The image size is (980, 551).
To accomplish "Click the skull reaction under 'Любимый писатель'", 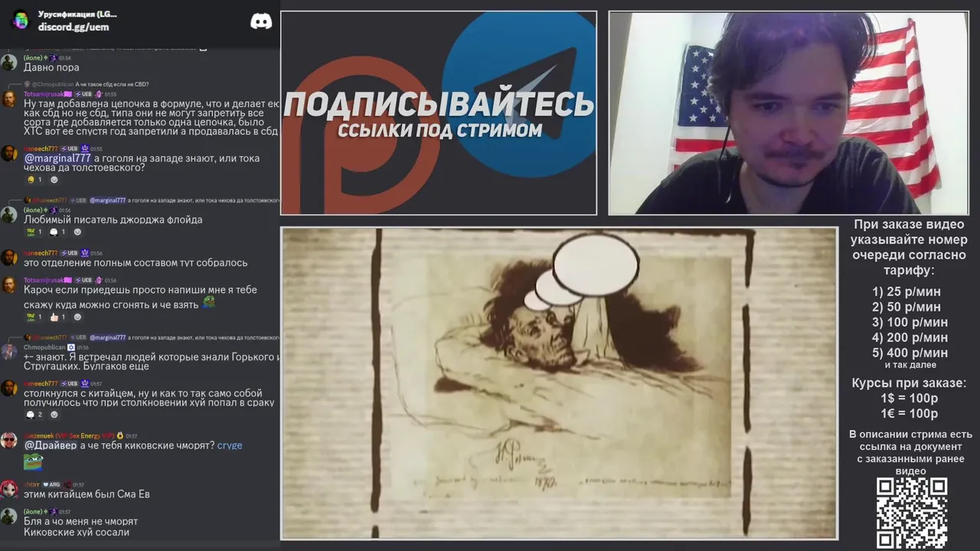I will [x=56, y=232].
